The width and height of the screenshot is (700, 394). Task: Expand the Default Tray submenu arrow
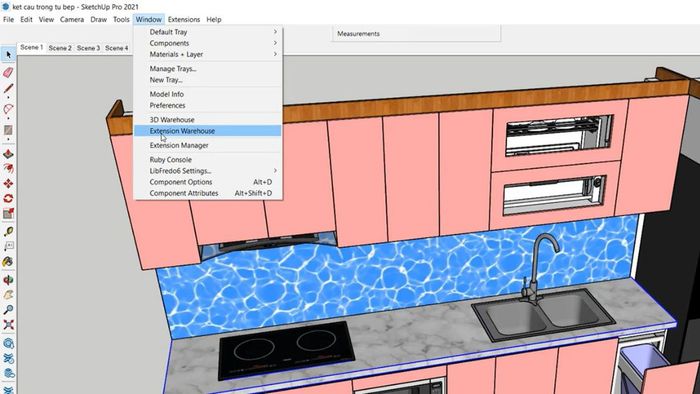click(275, 32)
